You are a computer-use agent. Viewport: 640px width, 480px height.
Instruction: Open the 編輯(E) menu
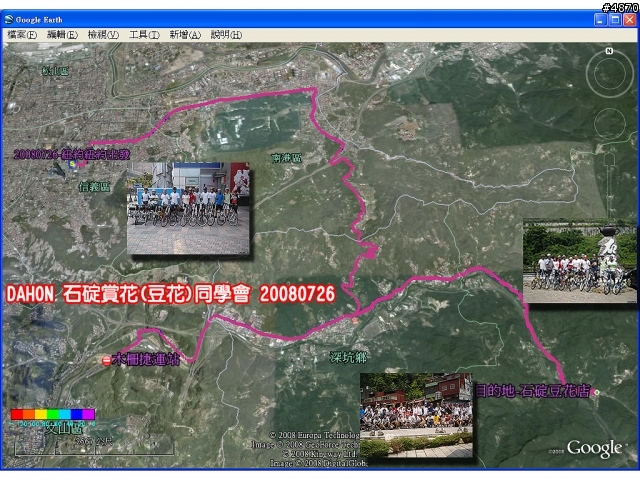62,35
